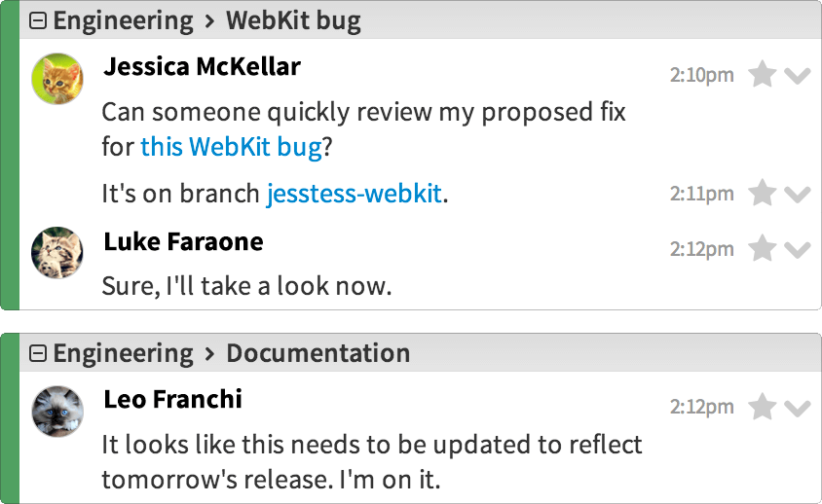Click Jessica McKellar's orange kitten avatar

coord(57,79)
